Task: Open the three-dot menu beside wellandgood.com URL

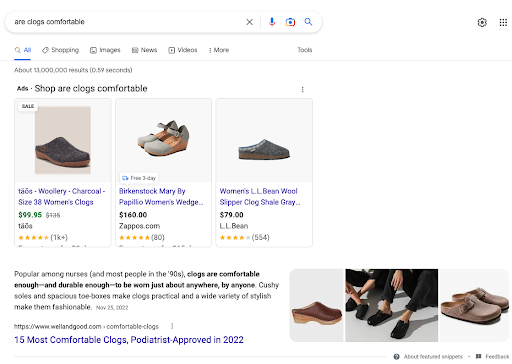Action: click(172, 326)
